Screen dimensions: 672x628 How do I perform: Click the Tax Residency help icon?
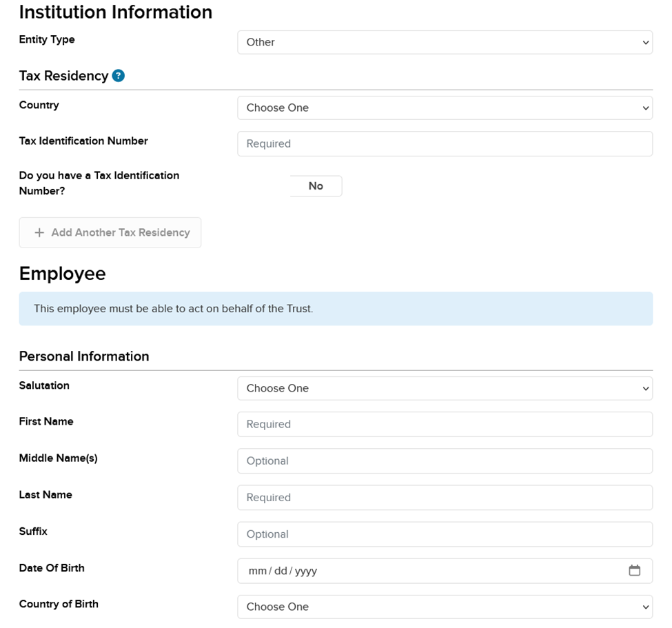point(119,76)
